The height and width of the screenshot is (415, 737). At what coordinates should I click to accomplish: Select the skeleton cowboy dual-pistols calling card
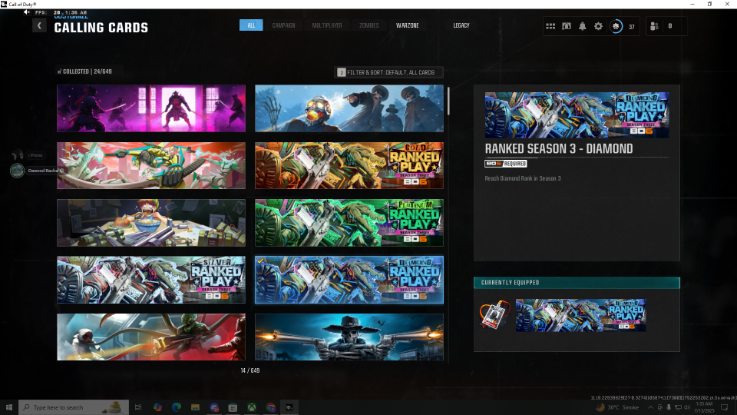click(x=349, y=337)
